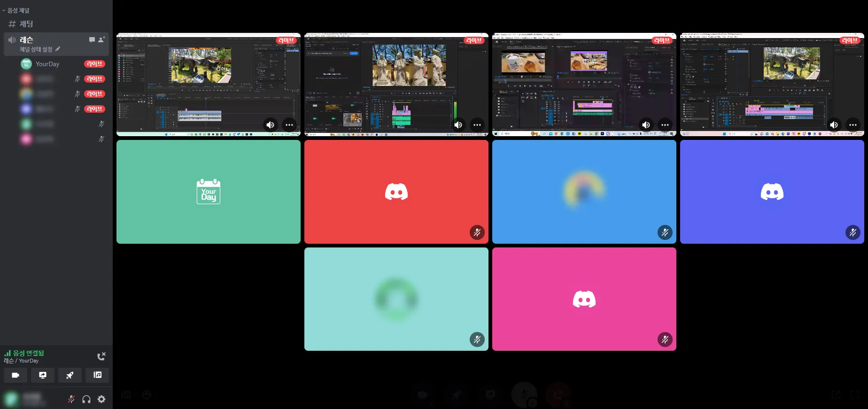
Task: Select the green YourDay participant tile
Action: pos(209,192)
